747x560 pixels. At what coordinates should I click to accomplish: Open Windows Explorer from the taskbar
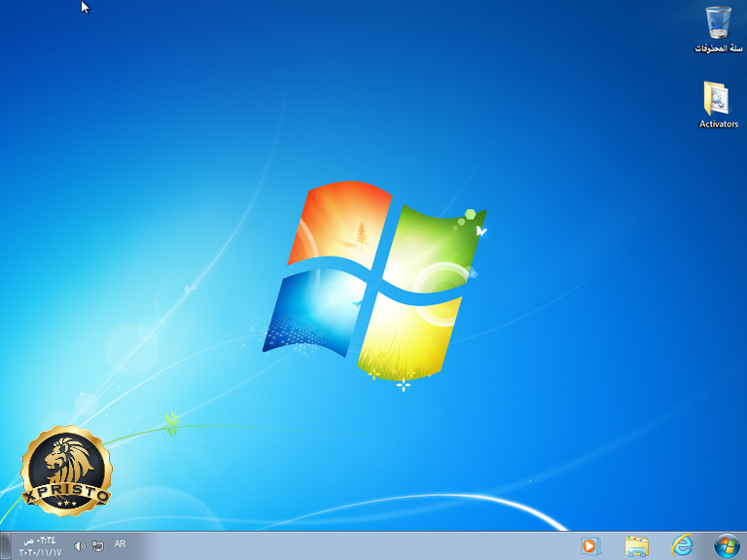[636, 546]
